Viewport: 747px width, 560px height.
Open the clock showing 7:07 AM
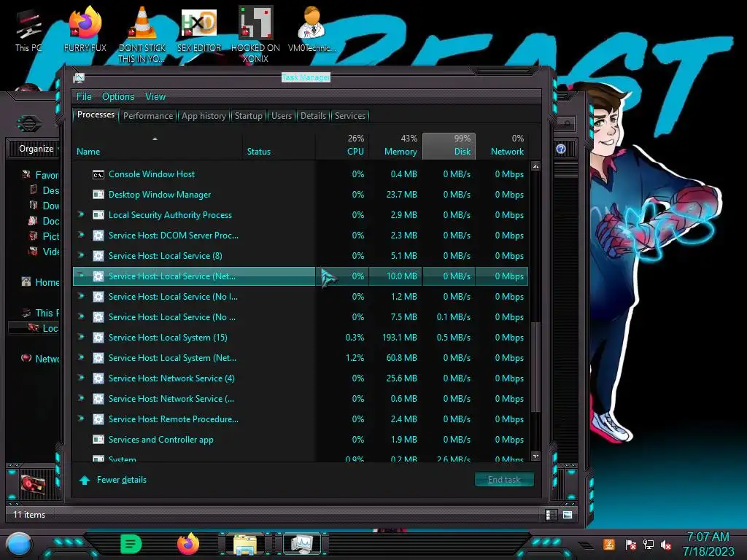tap(708, 544)
